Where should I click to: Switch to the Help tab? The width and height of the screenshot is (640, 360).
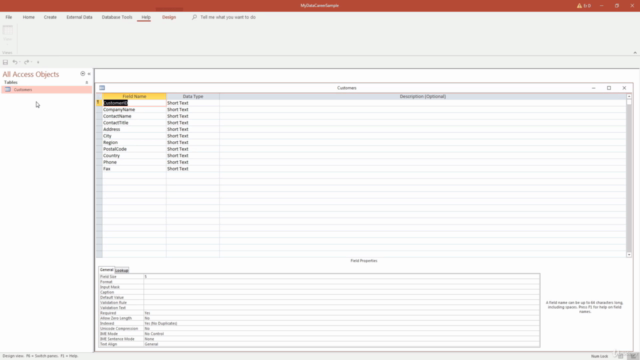click(x=146, y=17)
